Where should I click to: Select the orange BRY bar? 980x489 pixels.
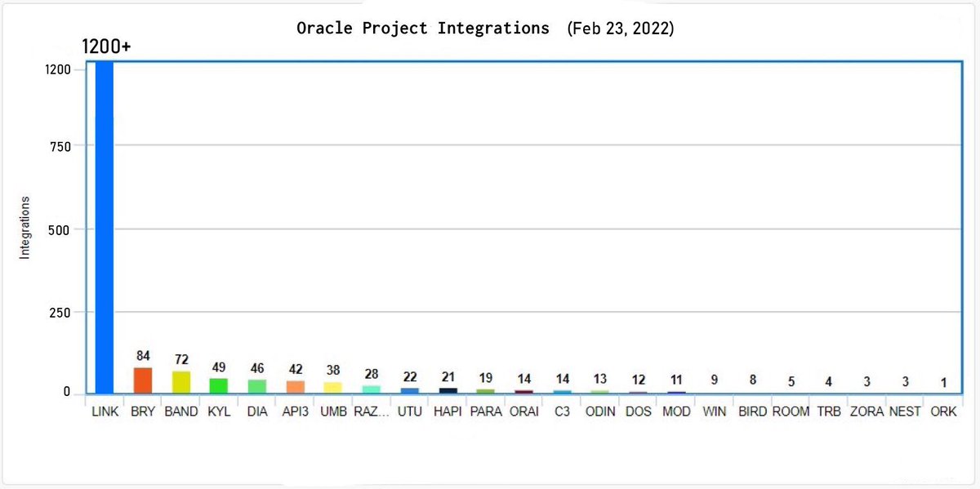143,380
